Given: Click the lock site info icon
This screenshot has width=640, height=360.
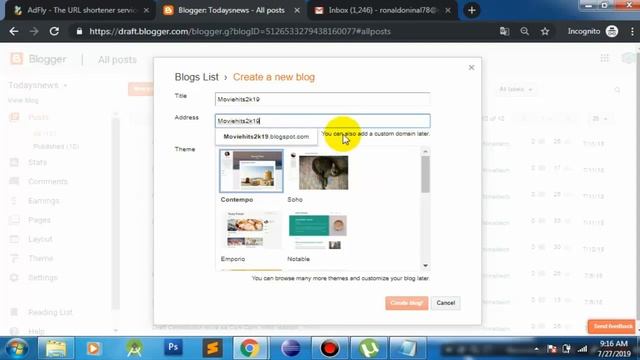Looking at the screenshot, I should coord(79,31).
